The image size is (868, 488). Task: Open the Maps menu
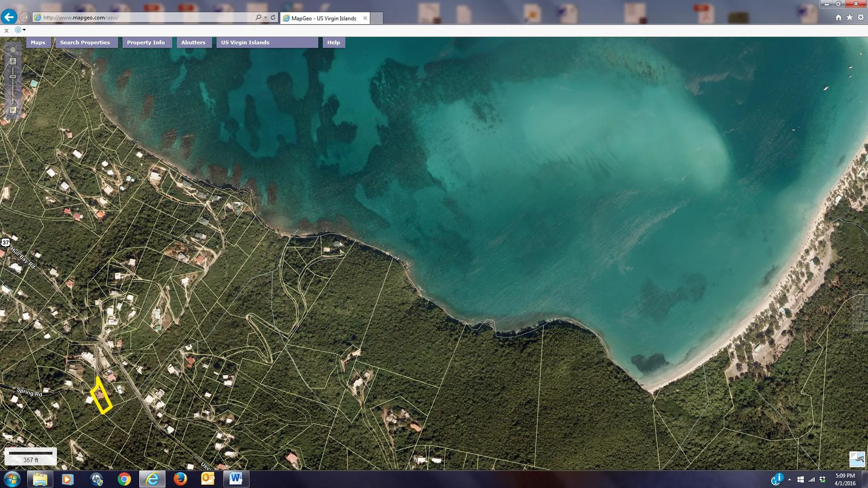[38, 42]
